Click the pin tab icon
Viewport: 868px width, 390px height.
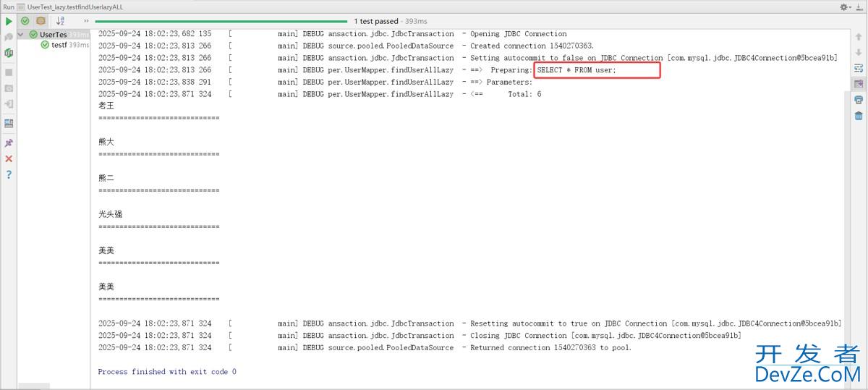[x=9, y=143]
